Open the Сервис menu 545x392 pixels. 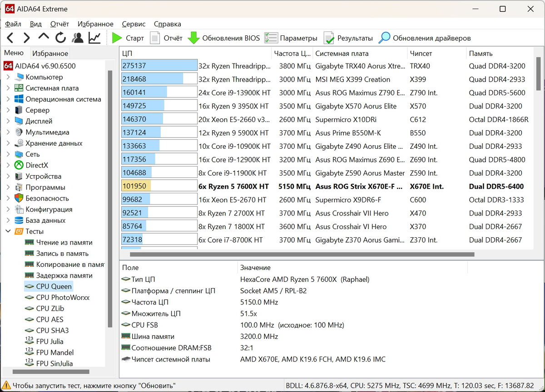click(x=134, y=24)
